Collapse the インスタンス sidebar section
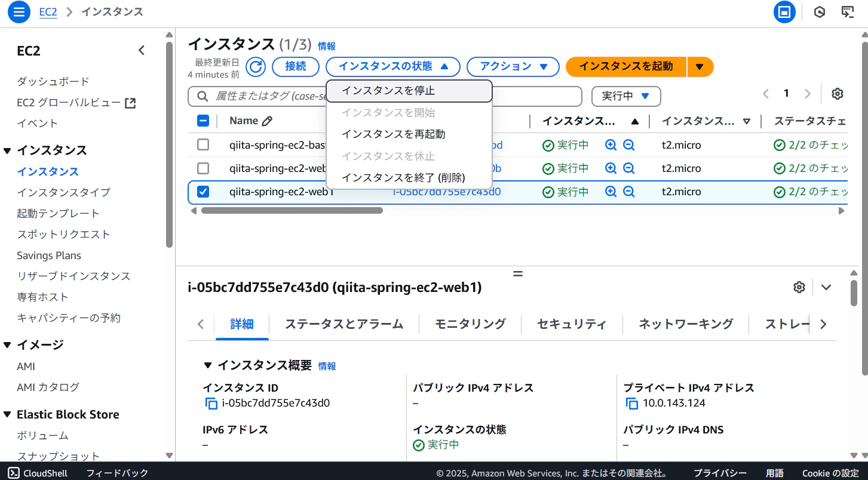 coord(7,150)
